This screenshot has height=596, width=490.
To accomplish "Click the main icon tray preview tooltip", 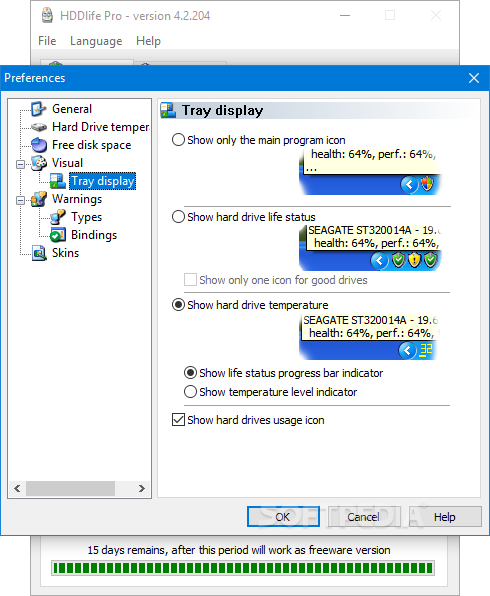I will [x=371, y=161].
